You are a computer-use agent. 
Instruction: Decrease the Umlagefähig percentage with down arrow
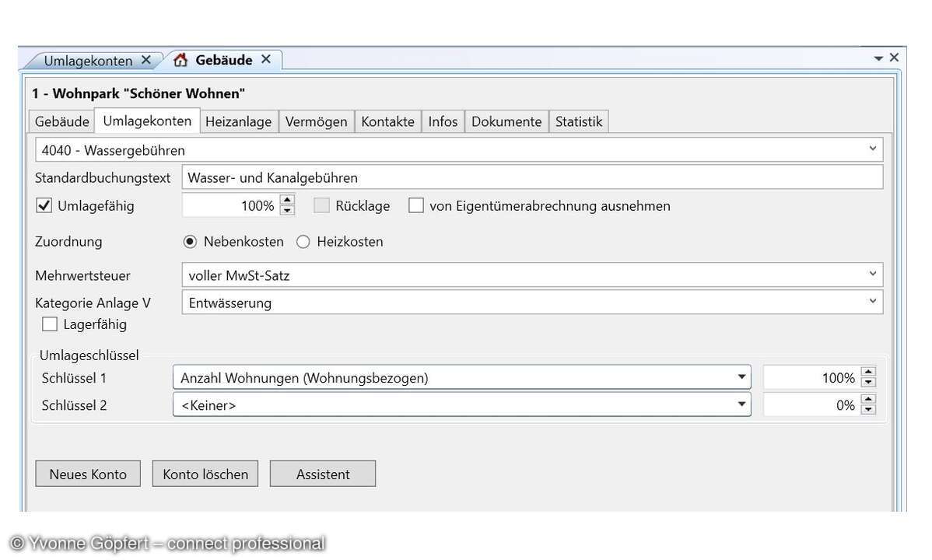[287, 211]
